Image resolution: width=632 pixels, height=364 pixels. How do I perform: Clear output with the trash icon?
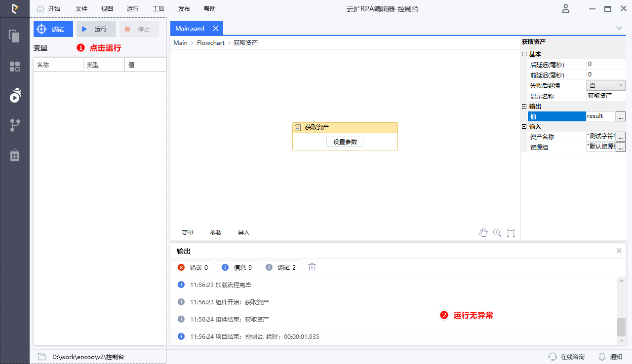312,267
